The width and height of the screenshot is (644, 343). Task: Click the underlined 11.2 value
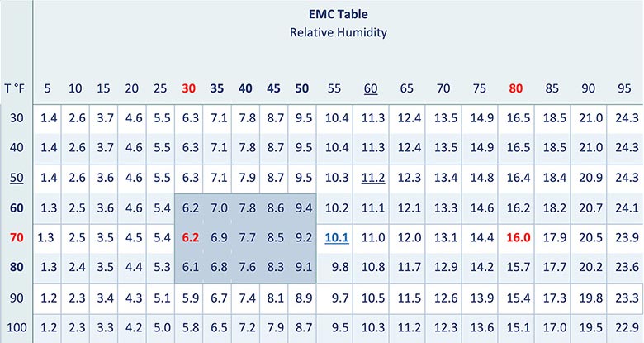(373, 178)
